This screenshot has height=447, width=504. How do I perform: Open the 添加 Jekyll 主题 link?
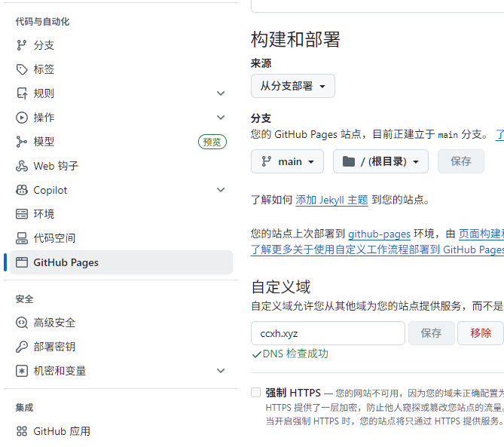[331, 200]
